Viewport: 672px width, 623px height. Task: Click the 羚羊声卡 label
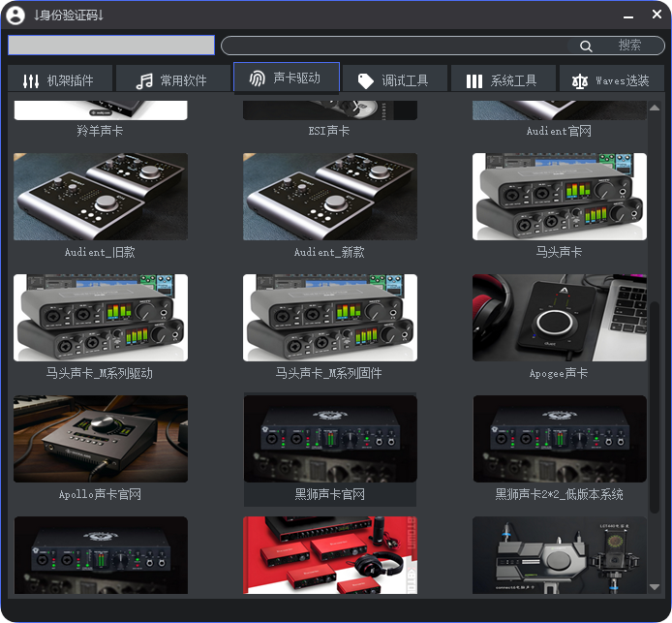pos(100,131)
